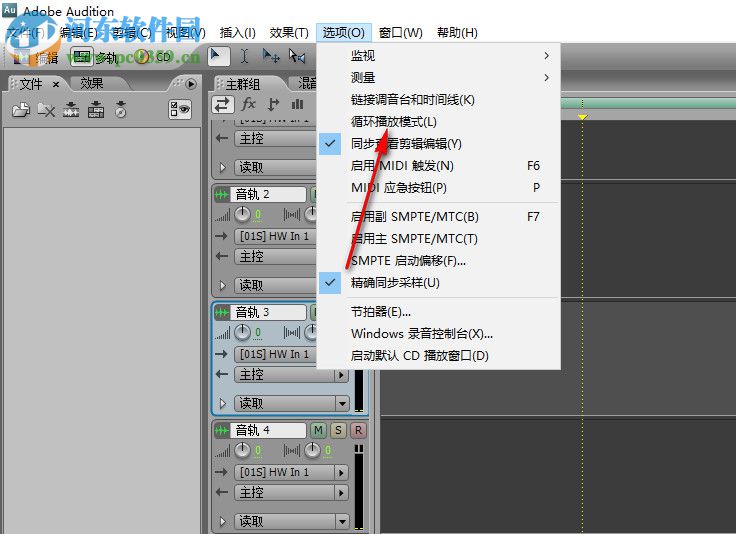Open the 音轨 4 主控 output dropdown
The image size is (736, 534).
pos(291,492)
